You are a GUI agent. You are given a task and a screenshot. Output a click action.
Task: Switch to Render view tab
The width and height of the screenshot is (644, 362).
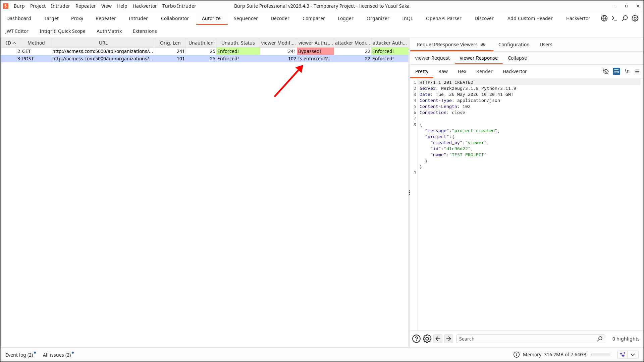(484, 71)
